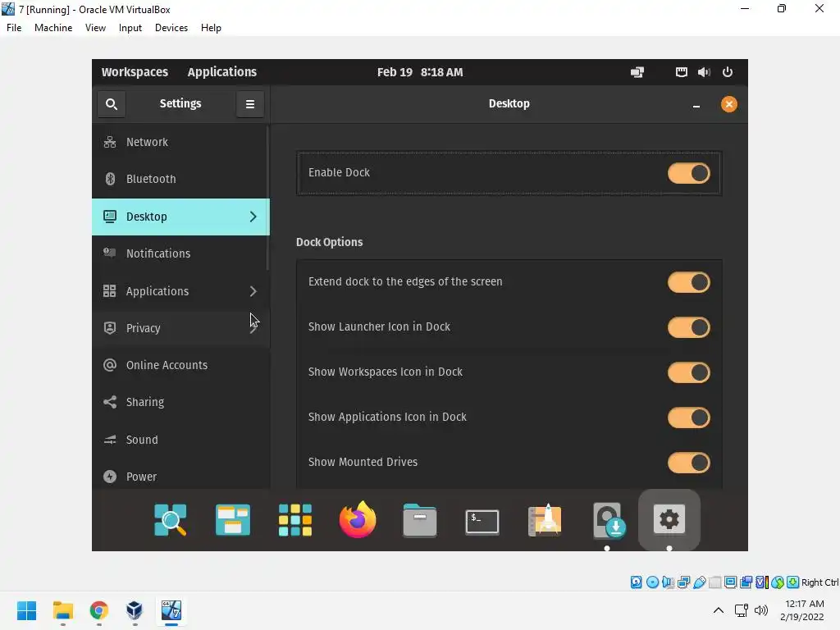Open the date and time panel

click(420, 72)
